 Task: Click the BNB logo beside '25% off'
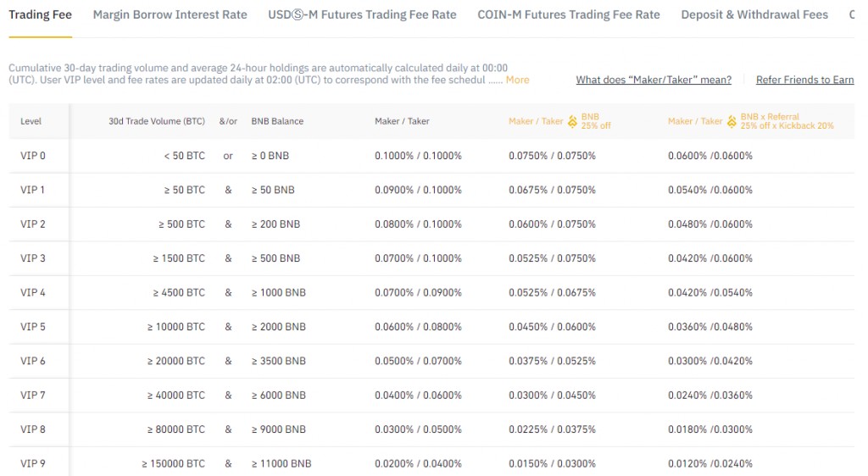pyautogui.click(x=572, y=121)
